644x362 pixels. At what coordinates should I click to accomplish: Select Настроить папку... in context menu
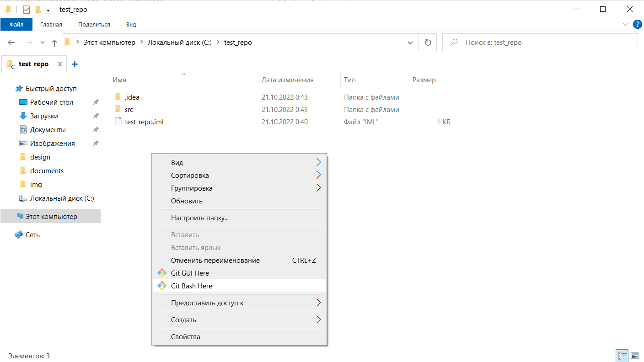(239, 218)
